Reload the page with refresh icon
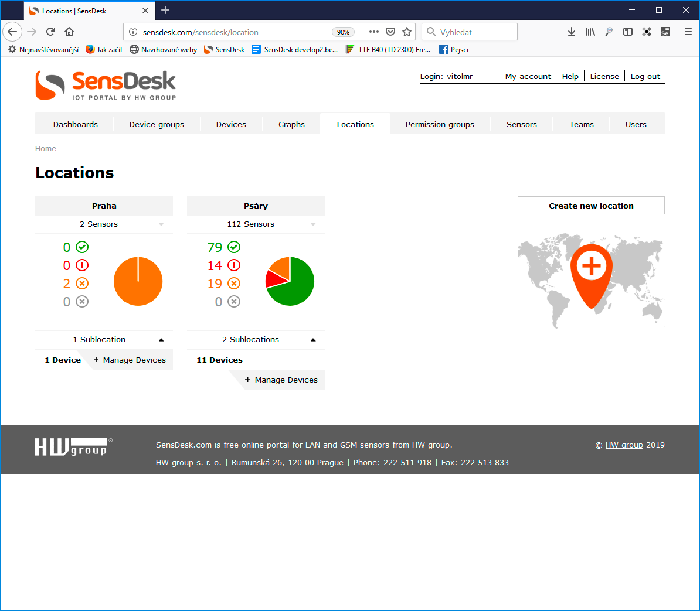 (x=50, y=32)
